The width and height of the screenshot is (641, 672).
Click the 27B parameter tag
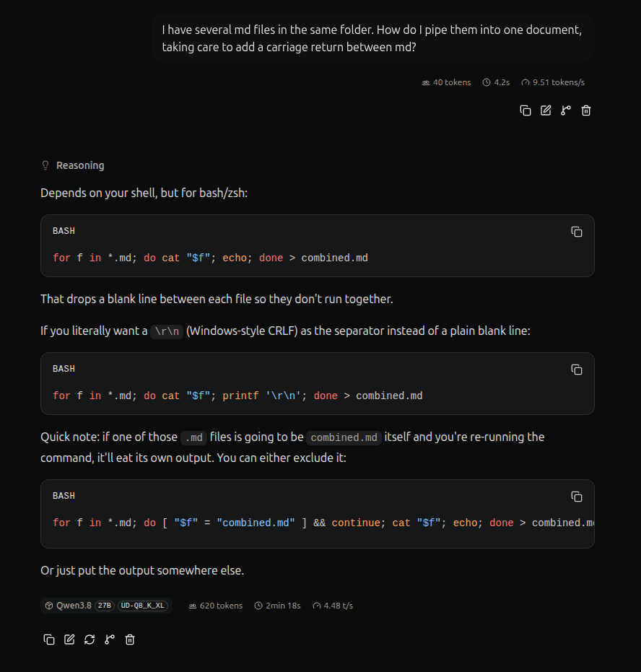point(105,606)
